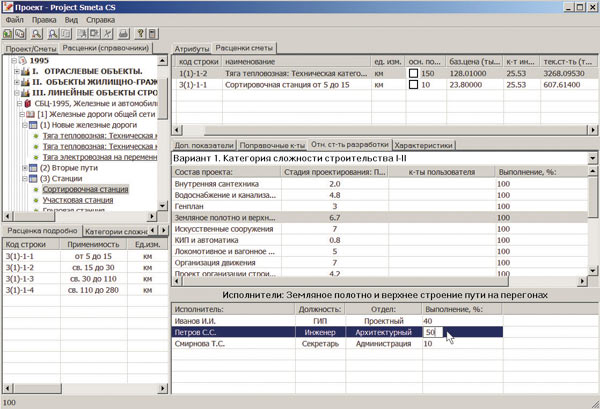This screenshot has height=409, width=600.
Task: Click the factory icon of I. ОТРАСЛЕВЫЕ ОБЪЕКТЫ
Action: (25, 72)
